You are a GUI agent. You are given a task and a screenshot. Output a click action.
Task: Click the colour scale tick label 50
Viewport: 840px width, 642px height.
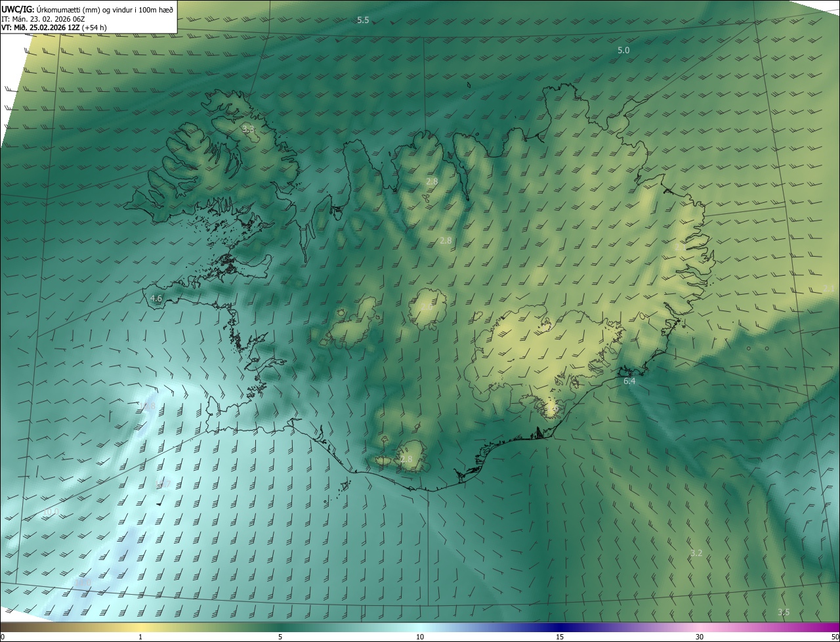[835, 637]
